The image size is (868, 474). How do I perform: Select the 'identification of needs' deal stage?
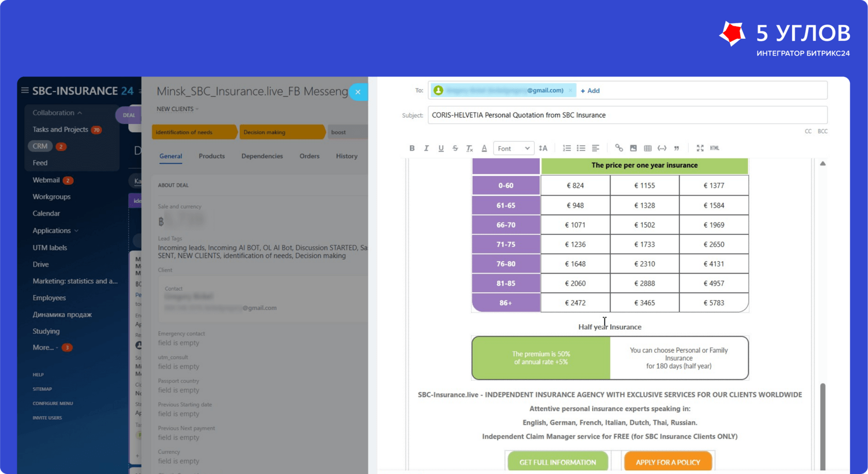pyautogui.click(x=194, y=132)
